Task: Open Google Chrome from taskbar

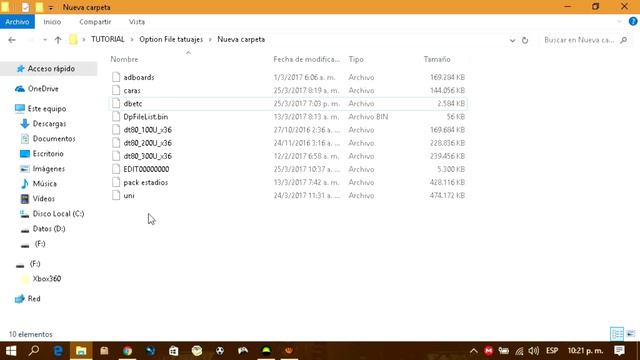Action: coord(127,351)
